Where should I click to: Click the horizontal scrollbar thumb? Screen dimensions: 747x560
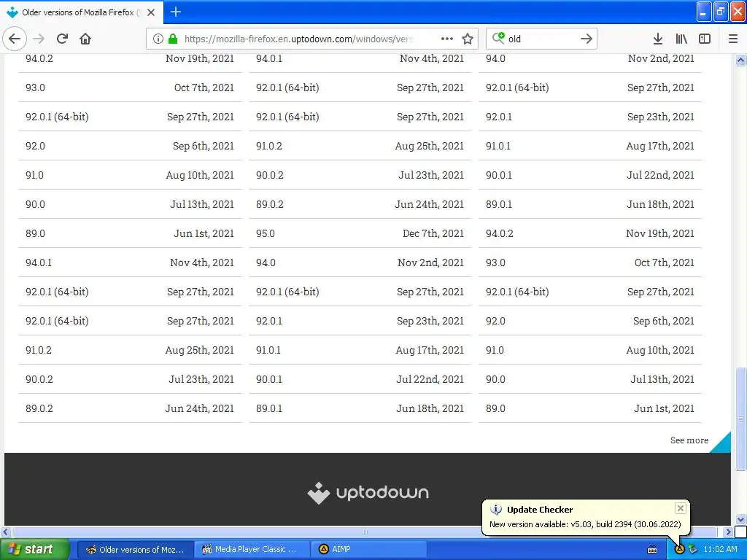tap(365, 532)
